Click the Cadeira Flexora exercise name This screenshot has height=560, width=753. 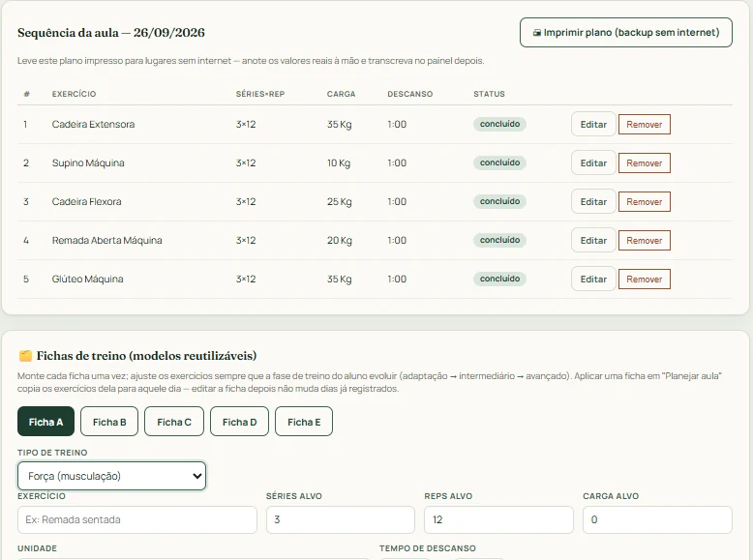click(x=86, y=201)
